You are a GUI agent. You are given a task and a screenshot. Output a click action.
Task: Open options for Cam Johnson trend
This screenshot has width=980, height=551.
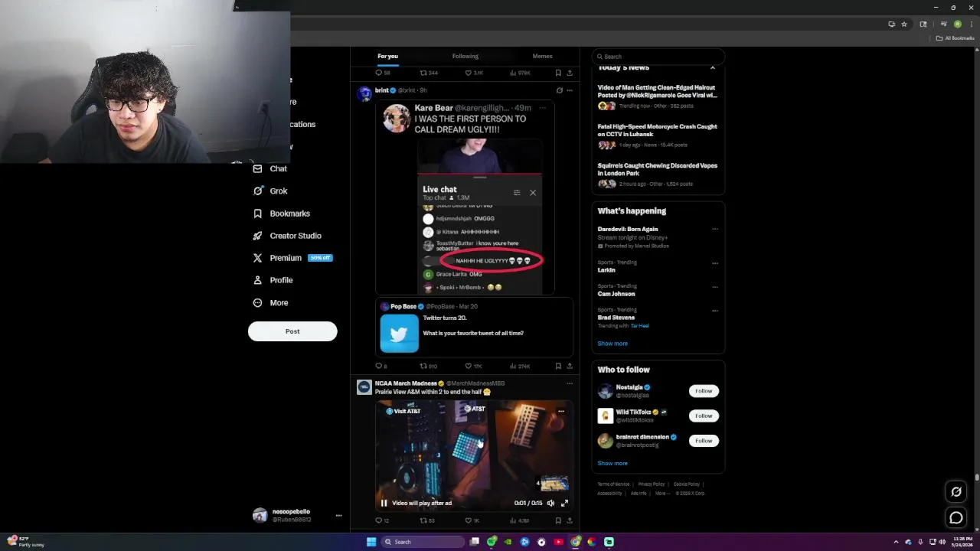tap(715, 287)
